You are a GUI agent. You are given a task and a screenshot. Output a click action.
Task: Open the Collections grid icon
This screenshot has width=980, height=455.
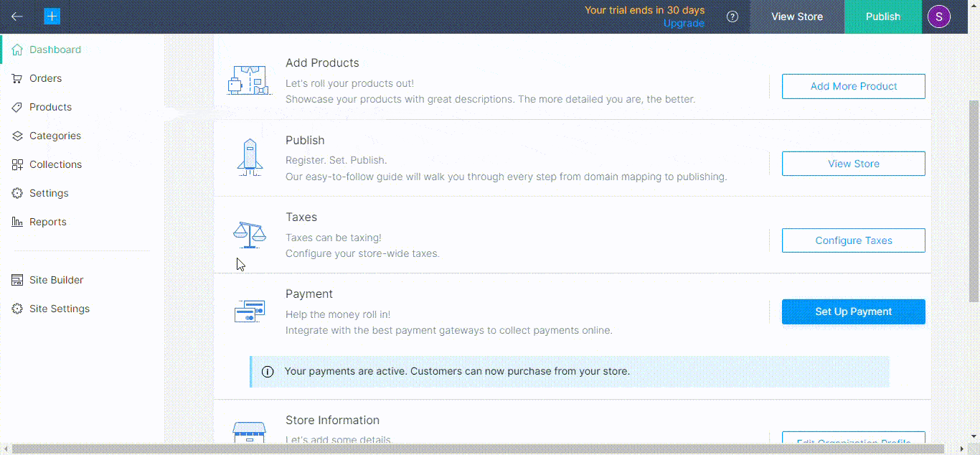pyautogui.click(x=17, y=164)
